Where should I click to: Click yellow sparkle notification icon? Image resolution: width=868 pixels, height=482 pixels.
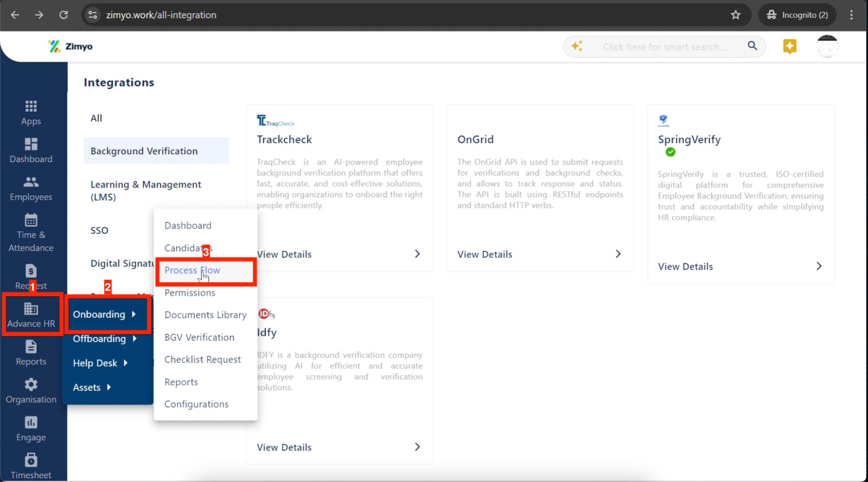click(x=789, y=46)
